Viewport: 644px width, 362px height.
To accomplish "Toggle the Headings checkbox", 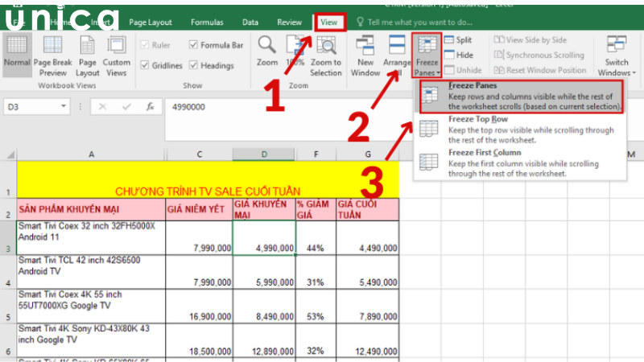I will coord(193,65).
